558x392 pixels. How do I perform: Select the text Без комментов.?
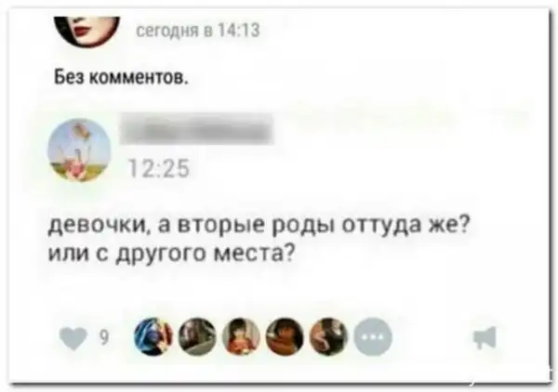[x=120, y=75]
